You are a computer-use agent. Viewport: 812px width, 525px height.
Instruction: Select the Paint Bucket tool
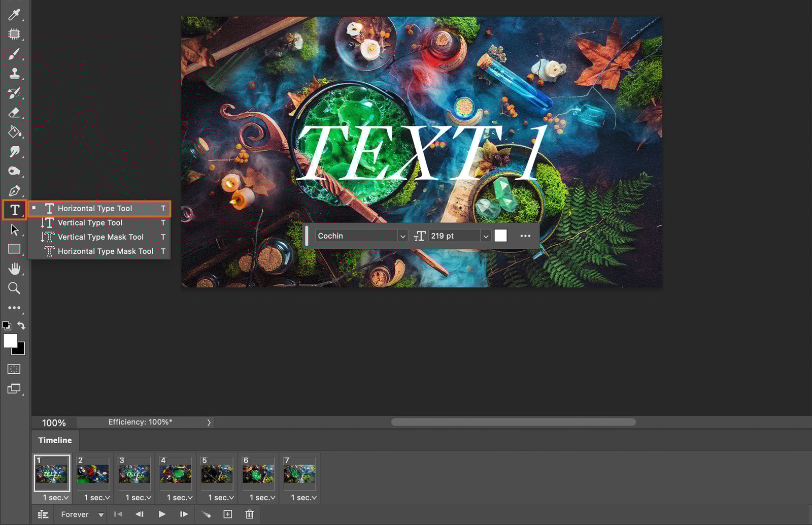[14, 132]
